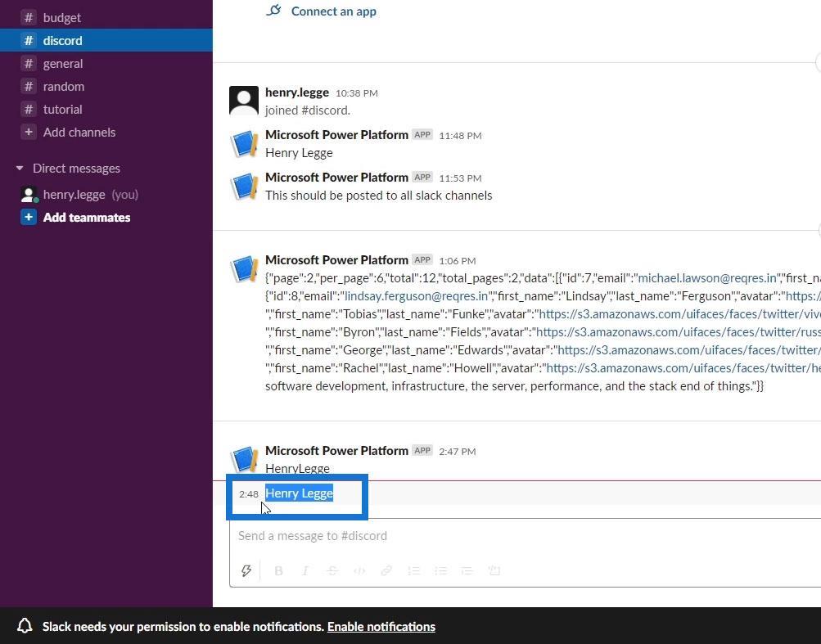This screenshot has height=644, width=821.
Task: Click the 10:38 PM message timestamp
Action: click(357, 93)
